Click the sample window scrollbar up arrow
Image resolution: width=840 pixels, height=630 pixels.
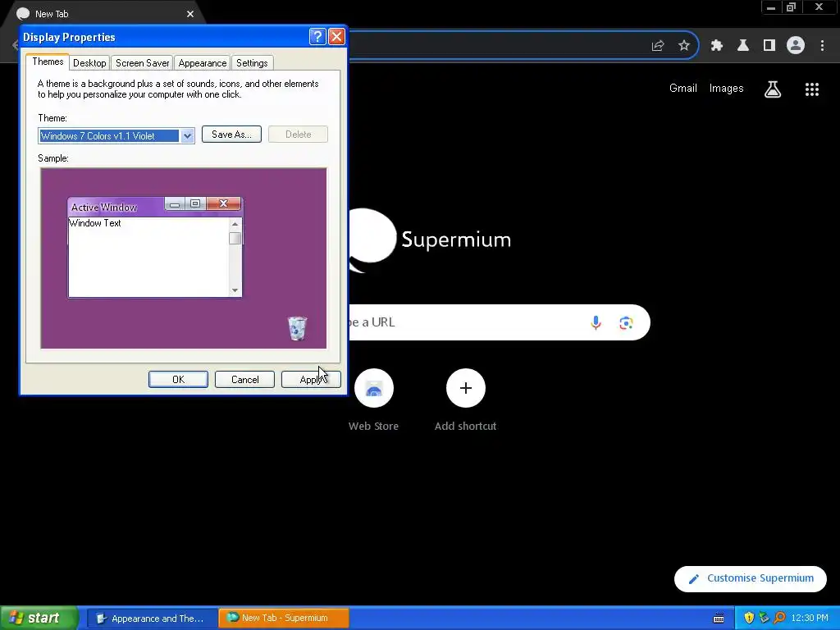click(235, 224)
